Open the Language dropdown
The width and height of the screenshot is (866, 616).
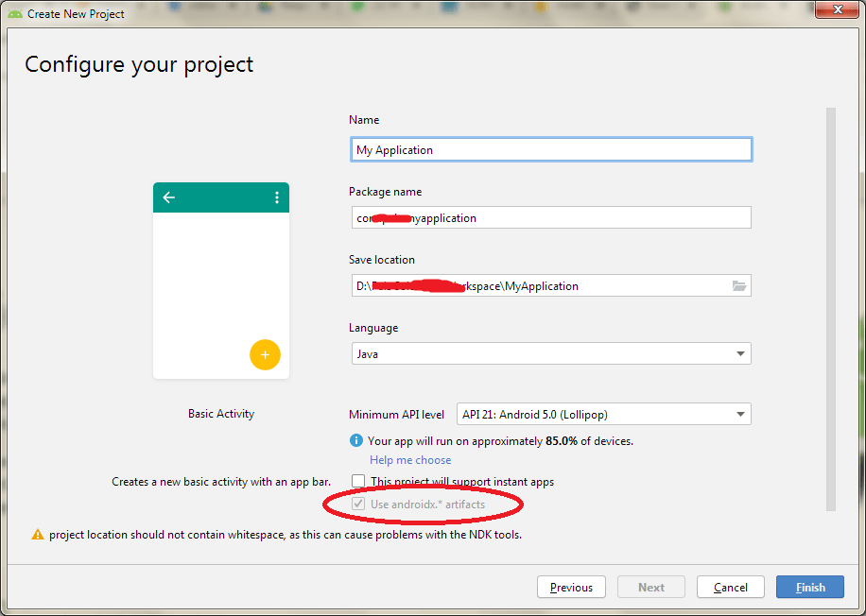pyautogui.click(x=551, y=353)
